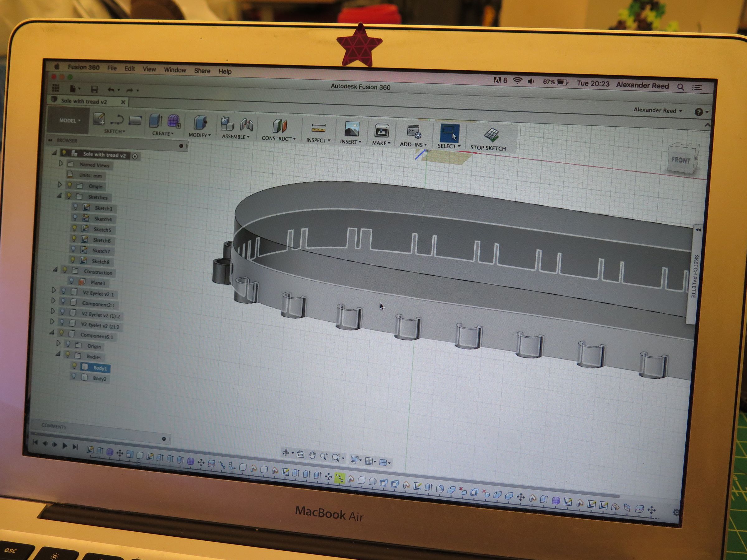Click the Construct plane icon
Viewport: 747px width, 560px height.
[279, 127]
